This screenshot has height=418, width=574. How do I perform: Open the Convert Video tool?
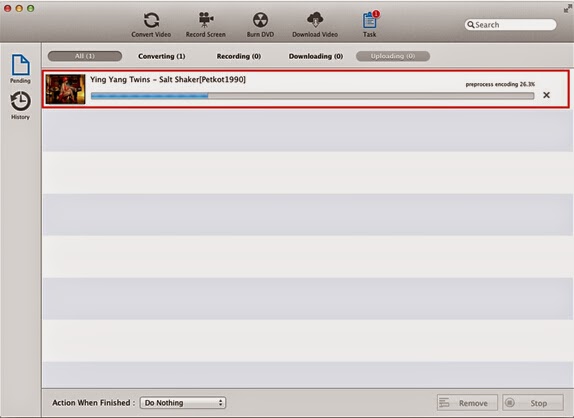(151, 25)
